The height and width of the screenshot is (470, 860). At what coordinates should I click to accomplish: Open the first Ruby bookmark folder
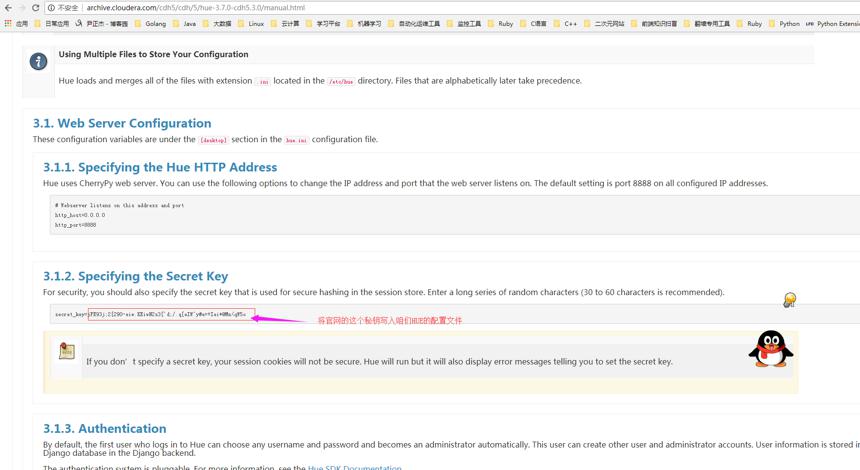click(x=501, y=24)
